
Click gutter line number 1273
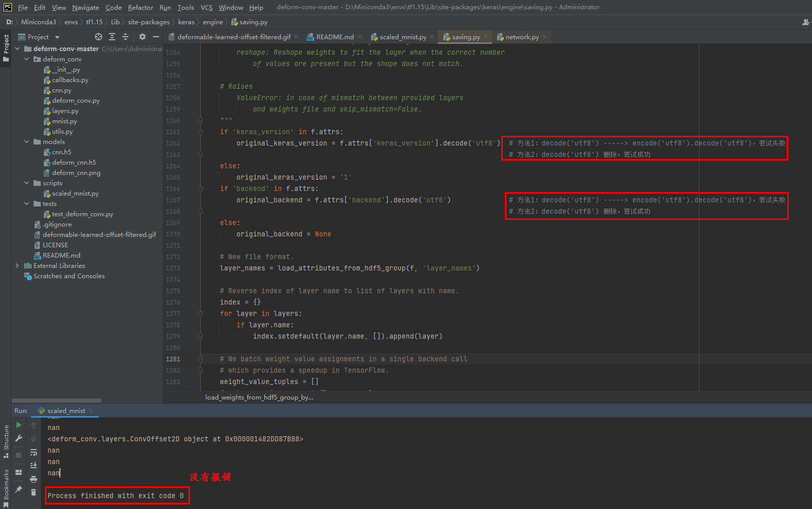pyautogui.click(x=173, y=268)
